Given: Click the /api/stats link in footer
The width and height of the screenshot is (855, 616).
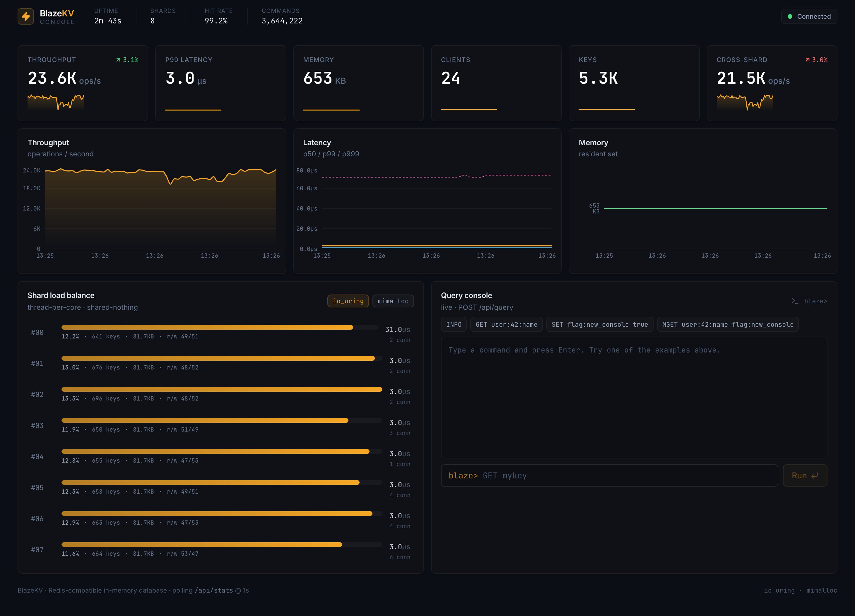Looking at the screenshot, I should click(214, 590).
